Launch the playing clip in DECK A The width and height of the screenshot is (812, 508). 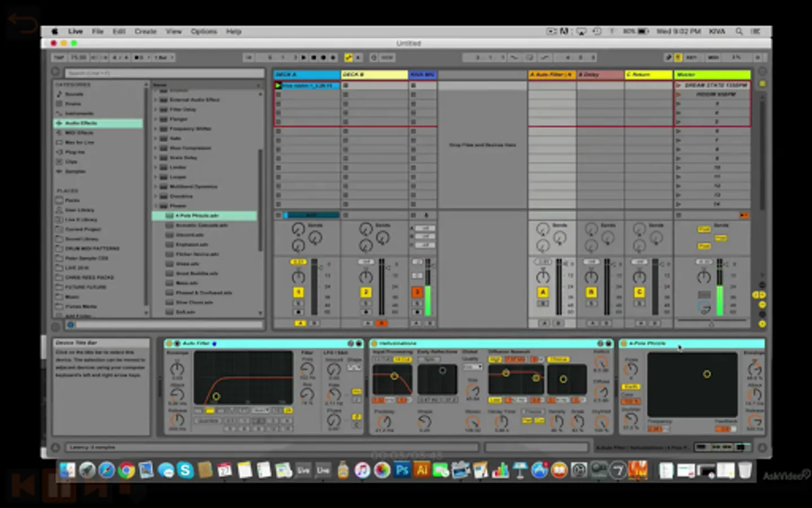point(278,86)
